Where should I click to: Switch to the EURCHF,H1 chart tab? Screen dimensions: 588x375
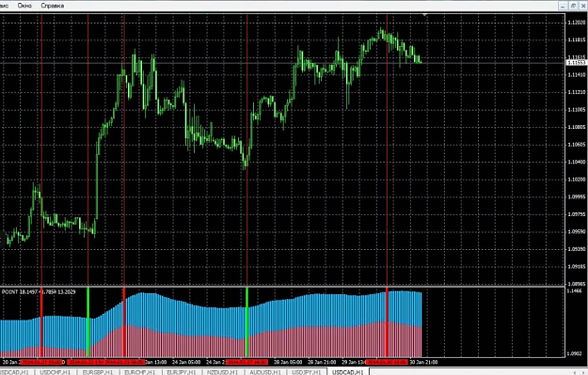tap(140, 372)
